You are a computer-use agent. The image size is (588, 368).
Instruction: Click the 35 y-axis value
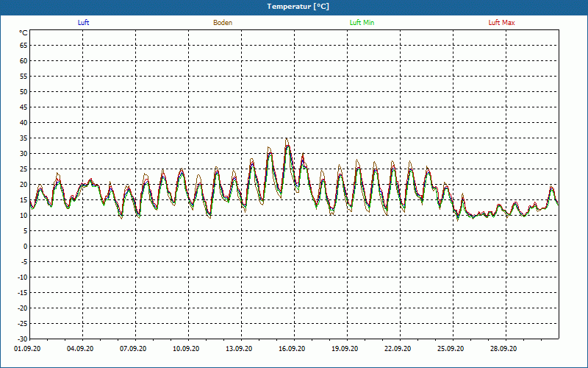point(24,138)
